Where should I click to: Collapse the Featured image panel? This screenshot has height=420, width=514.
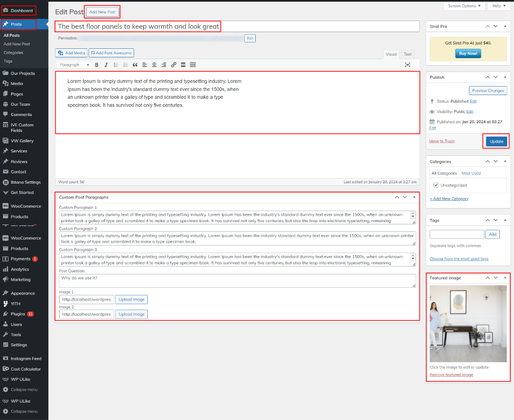tap(505, 278)
